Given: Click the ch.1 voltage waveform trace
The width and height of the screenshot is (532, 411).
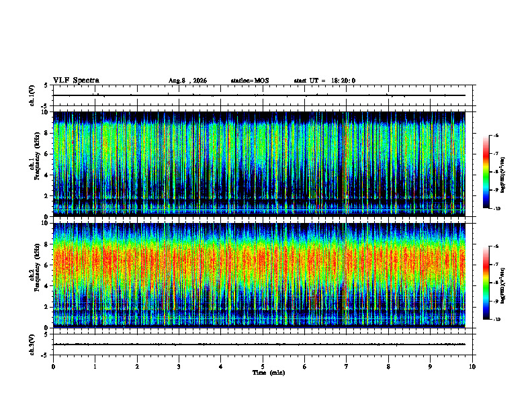Looking at the screenshot, I should (x=259, y=95).
